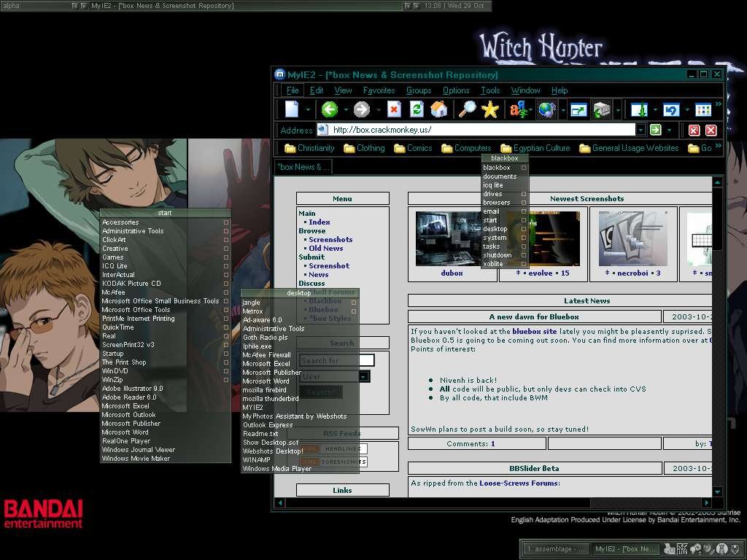Click the colored grid toolbar icon
The width and height of the screenshot is (747, 560).
pyautogui.click(x=703, y=110)
